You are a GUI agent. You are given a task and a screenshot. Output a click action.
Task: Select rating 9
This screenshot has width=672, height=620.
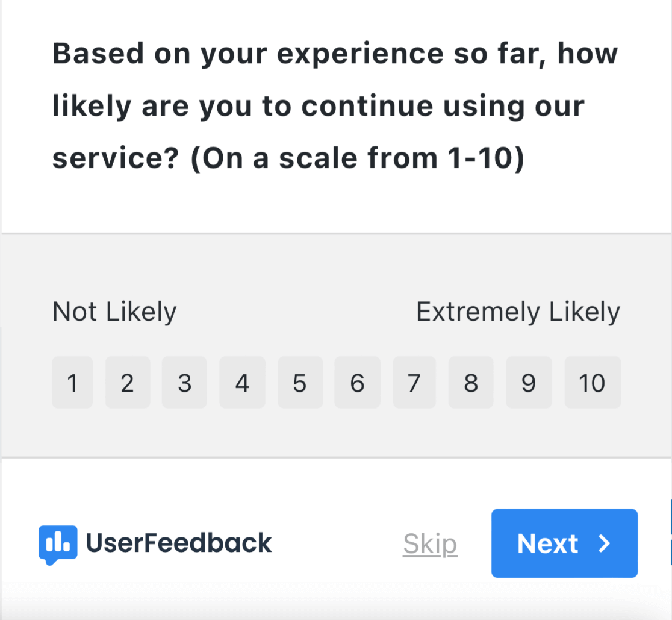(x=529, y=383)
